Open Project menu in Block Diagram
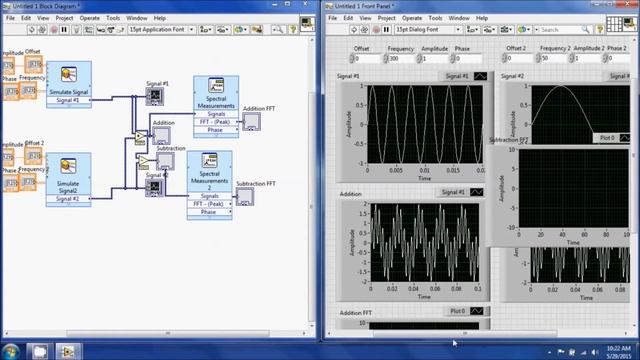Viewport: 640px width, 360px height. point(64,18)
